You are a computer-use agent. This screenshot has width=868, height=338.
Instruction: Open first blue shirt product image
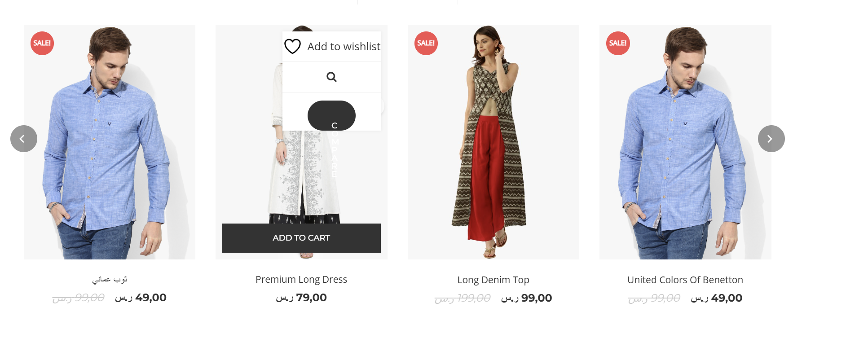tap(110, 142)
